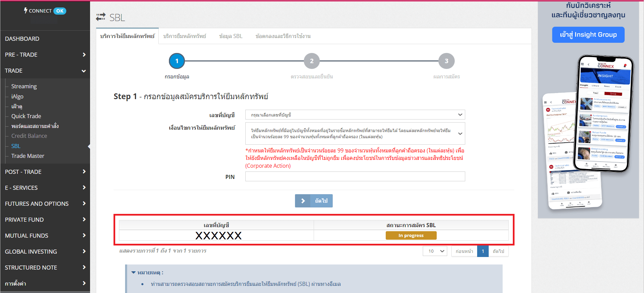644x293 pixels.
Task: Go to page 1 in pagination
Action: pos(483,251)
